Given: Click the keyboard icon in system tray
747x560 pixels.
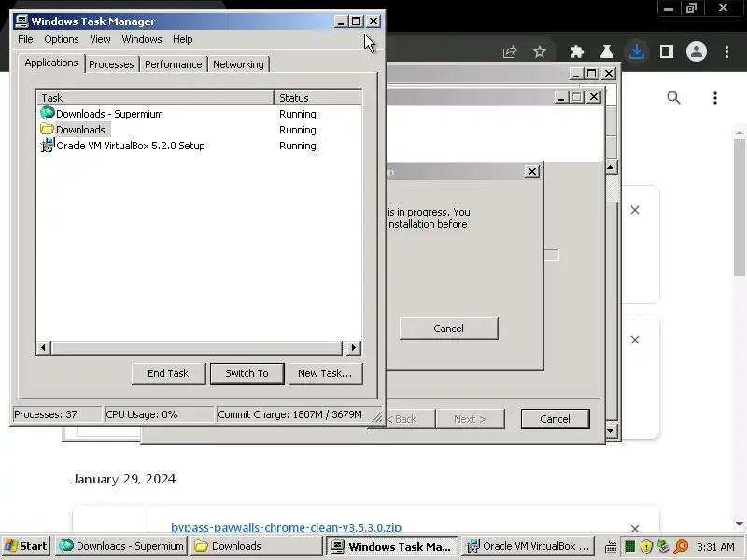Looking at the screenshot, I should 611,547.
